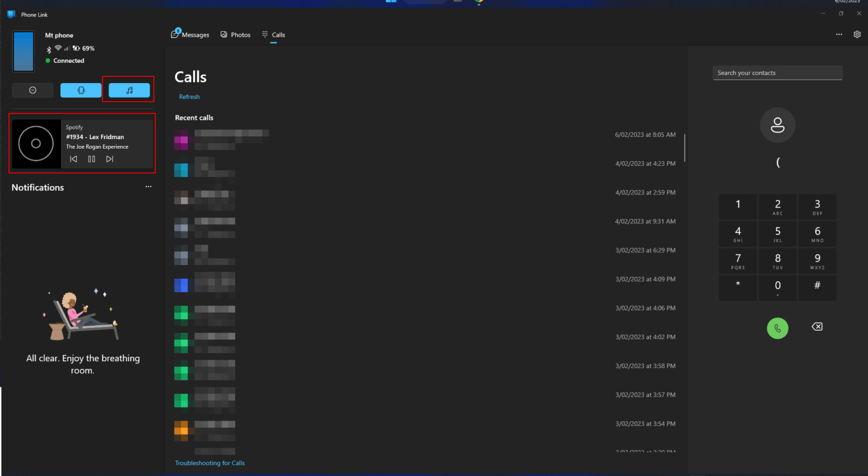Viewport: 868px width, 476px height.
Task: Open top-right more options ellipsis
Action: [839, 34]
